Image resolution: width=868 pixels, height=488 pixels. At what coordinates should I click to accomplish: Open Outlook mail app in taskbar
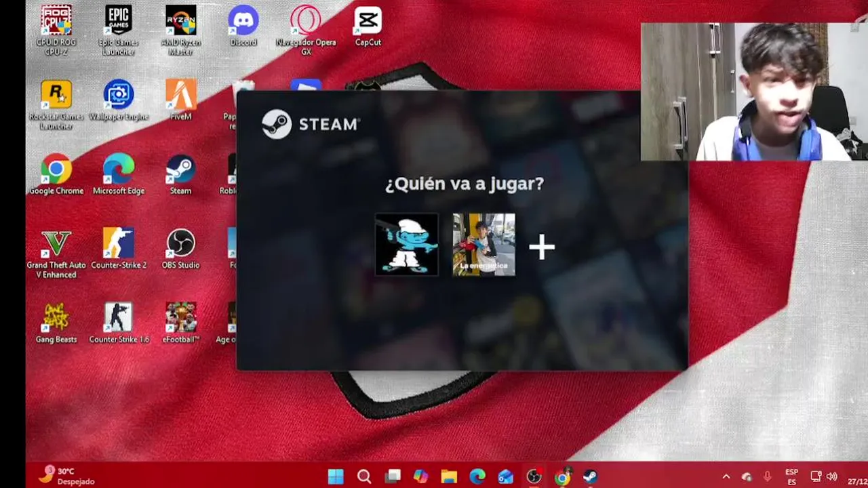pos(505,476)
